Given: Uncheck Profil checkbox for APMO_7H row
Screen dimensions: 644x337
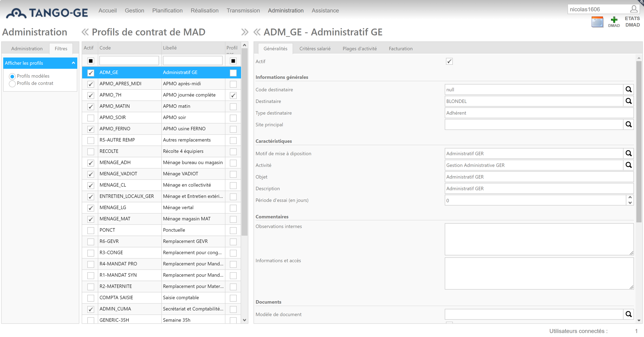Looking at the screenshot, I should coord(233,95).
